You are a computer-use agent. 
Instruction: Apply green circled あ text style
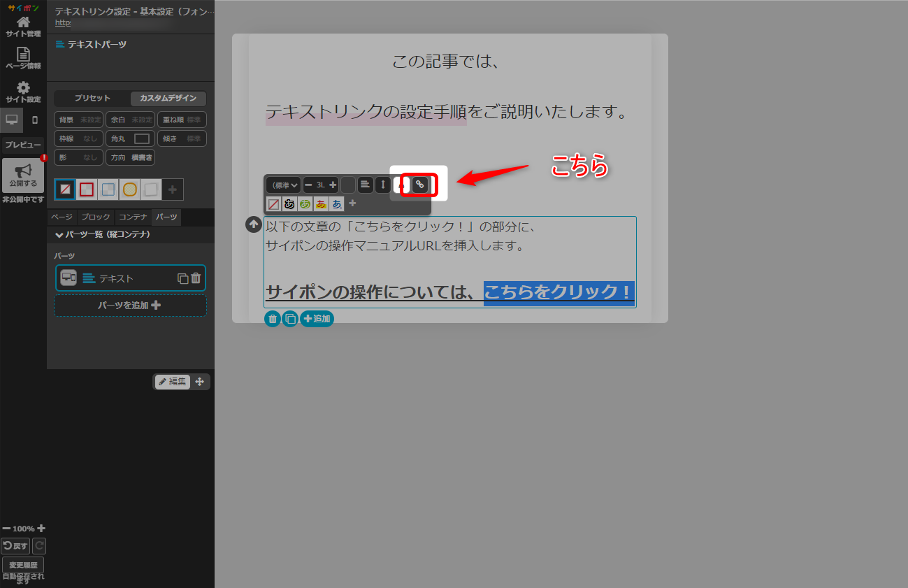(305, 204)
